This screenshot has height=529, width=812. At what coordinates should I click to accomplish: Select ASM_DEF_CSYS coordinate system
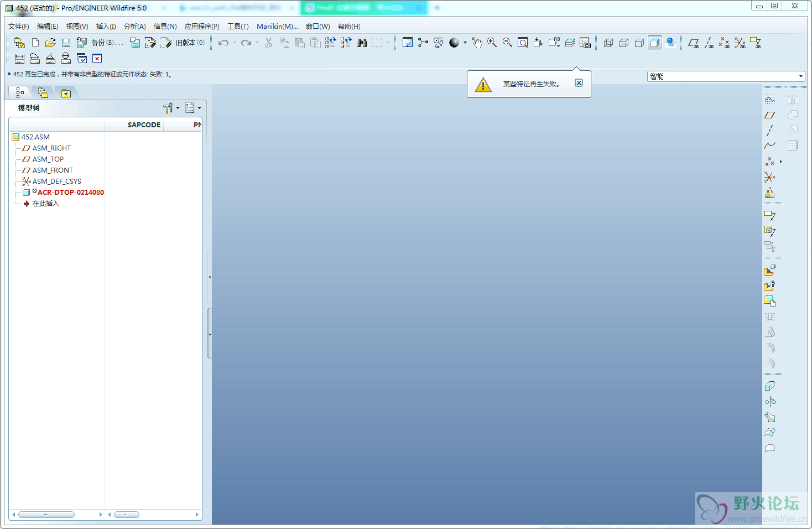tap(56, 181)
